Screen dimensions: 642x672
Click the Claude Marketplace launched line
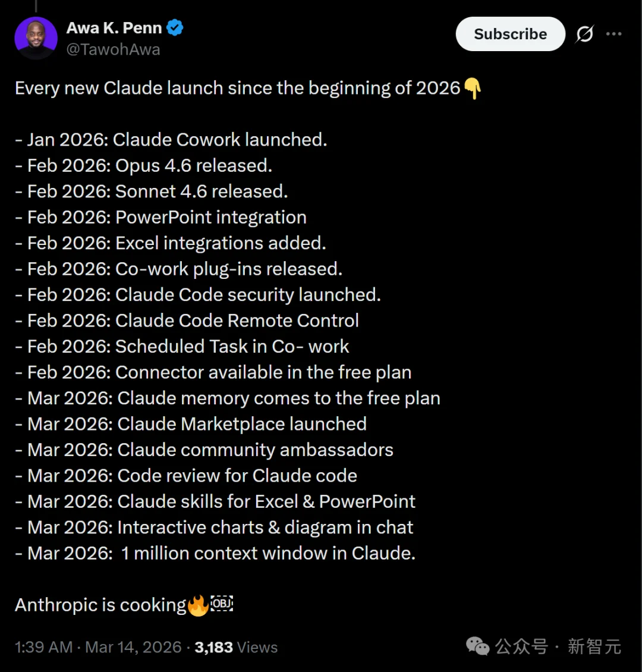pyautogui.click(x=190, y=423)
